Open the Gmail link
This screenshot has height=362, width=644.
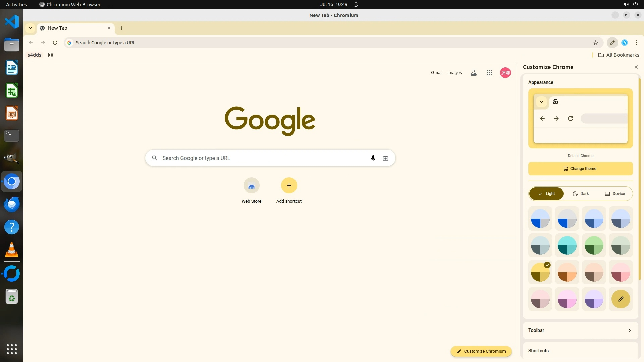click(x=436, y=73)
